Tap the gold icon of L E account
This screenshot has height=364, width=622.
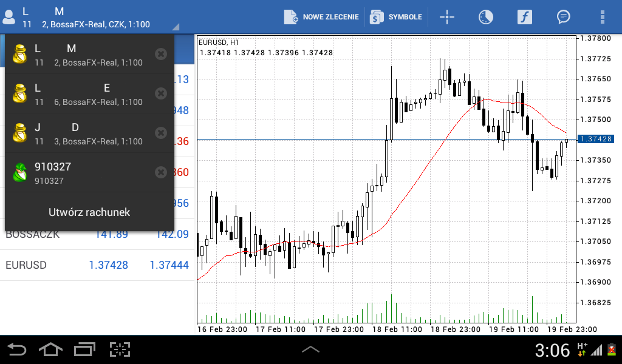click(20, 94)
